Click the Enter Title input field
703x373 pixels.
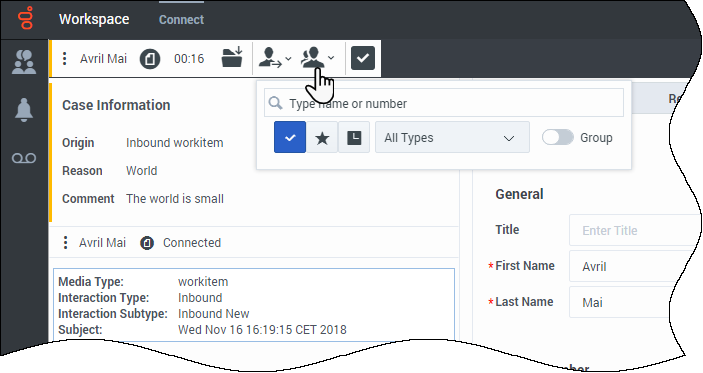pyautogui.click(x=635, y=230)
